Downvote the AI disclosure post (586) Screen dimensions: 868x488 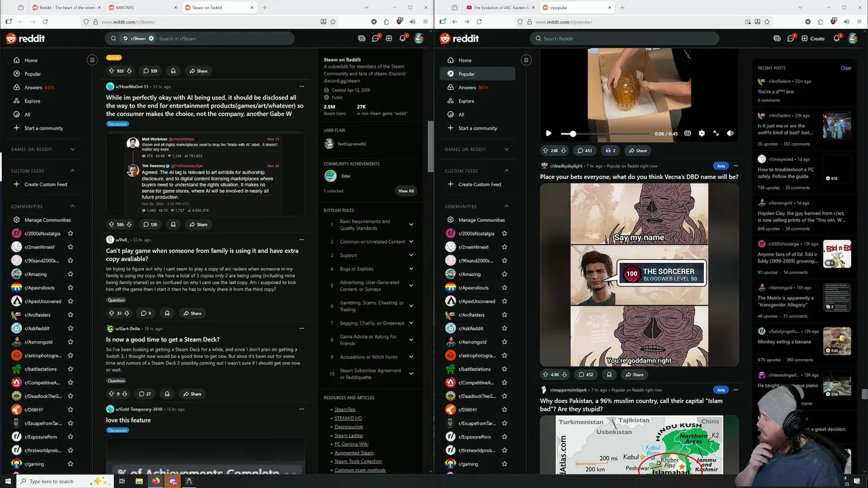pyautogui.click(x=128, y=224)
